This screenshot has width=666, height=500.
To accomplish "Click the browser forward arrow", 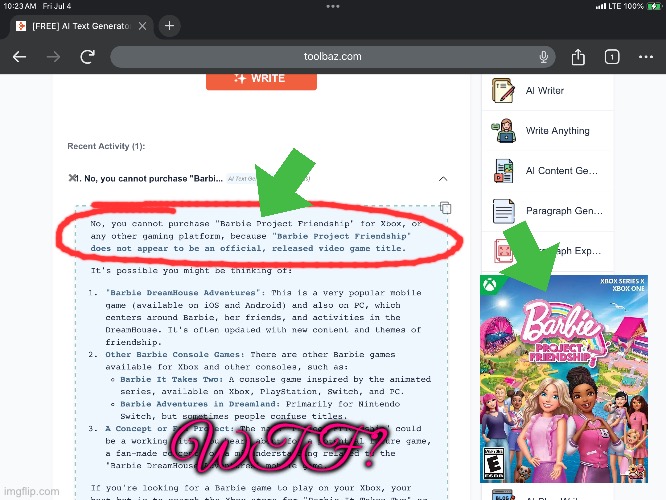I will click(x=54, y=56).
